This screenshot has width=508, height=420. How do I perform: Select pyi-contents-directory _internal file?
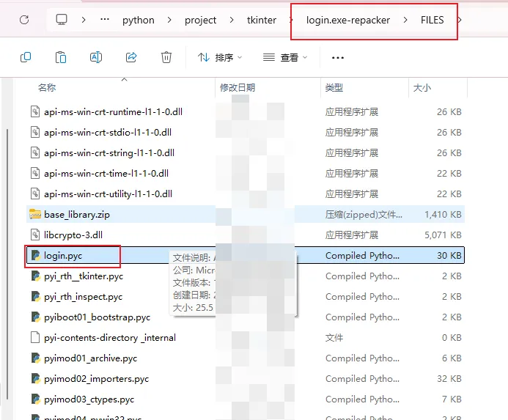110,338
